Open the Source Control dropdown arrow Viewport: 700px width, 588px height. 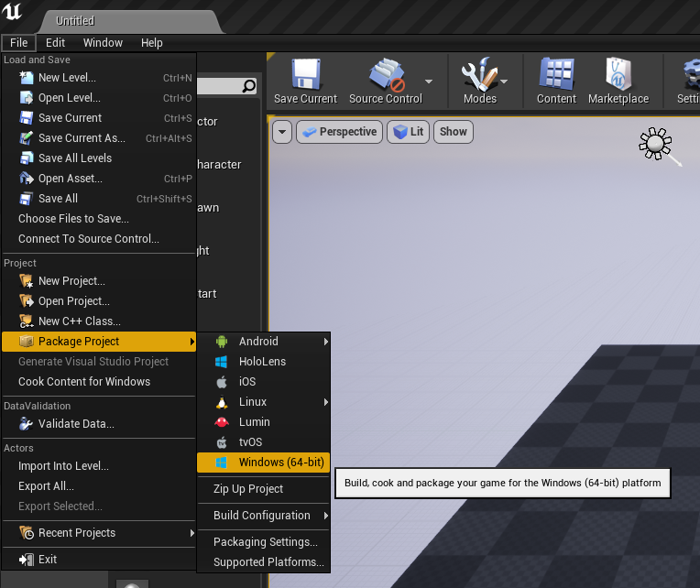(429, 82)
